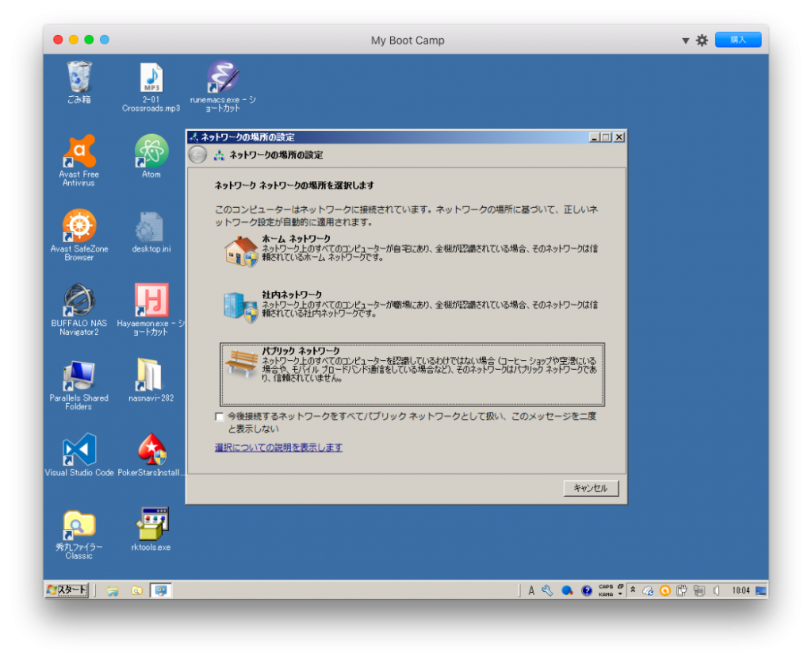The height and width of the screenshot is (661, 812).
Task: Open the gear settings menu in the title bar
Action: (702, 39)
